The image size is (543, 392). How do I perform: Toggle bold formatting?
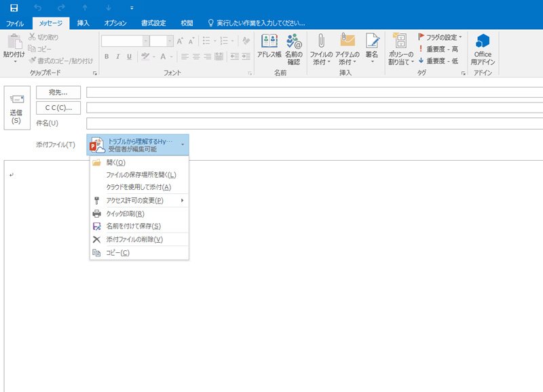coord(107,56)
